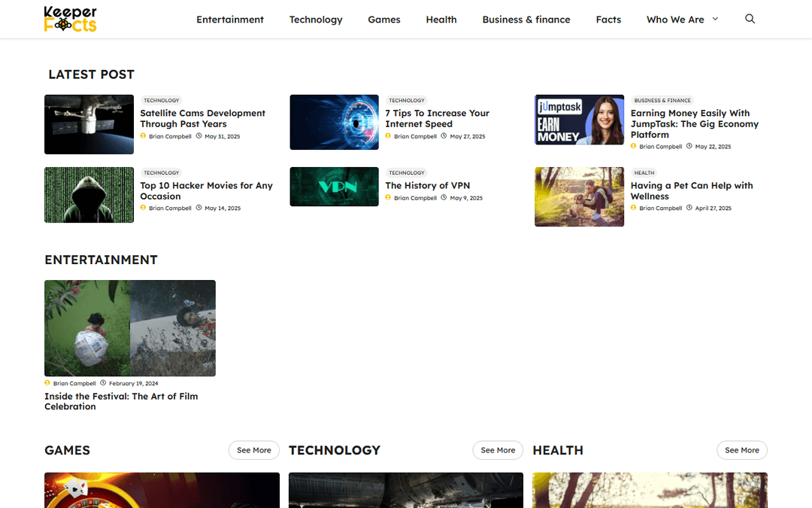Viewport: 812px width, 508px height.
Task: Click the author icon beside Satellite Cams author
Action: 143,135
